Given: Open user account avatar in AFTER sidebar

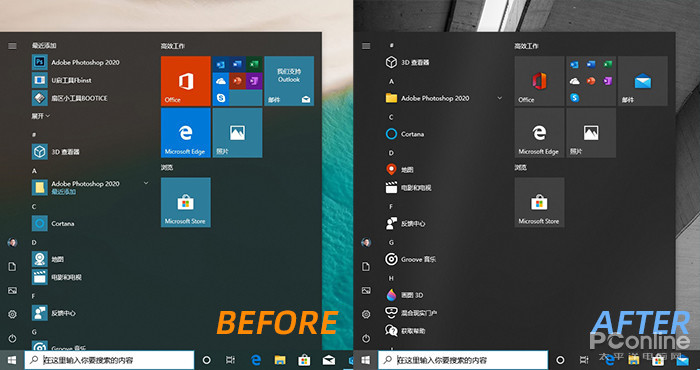Looking at the screenshot, I should 366,242.
